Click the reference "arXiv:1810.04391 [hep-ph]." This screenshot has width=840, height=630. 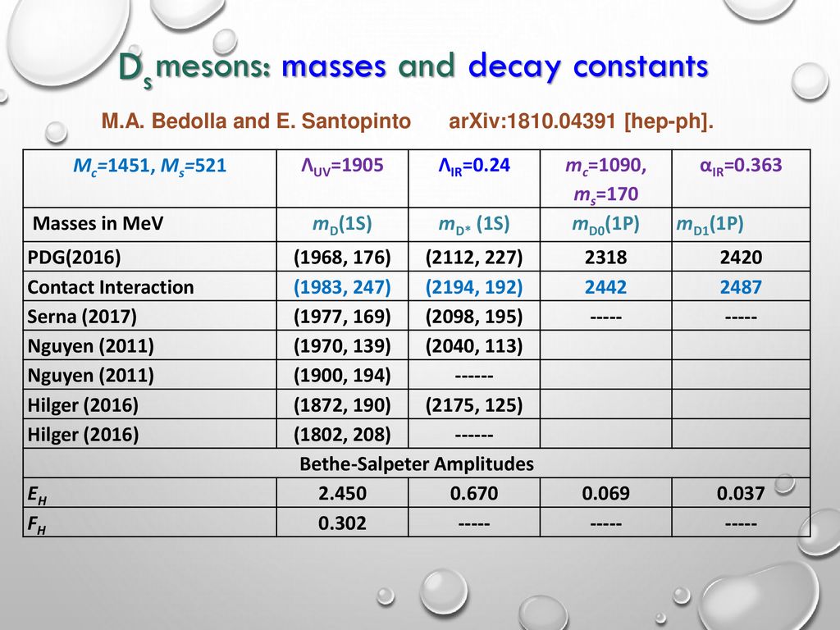click(582, 121)
